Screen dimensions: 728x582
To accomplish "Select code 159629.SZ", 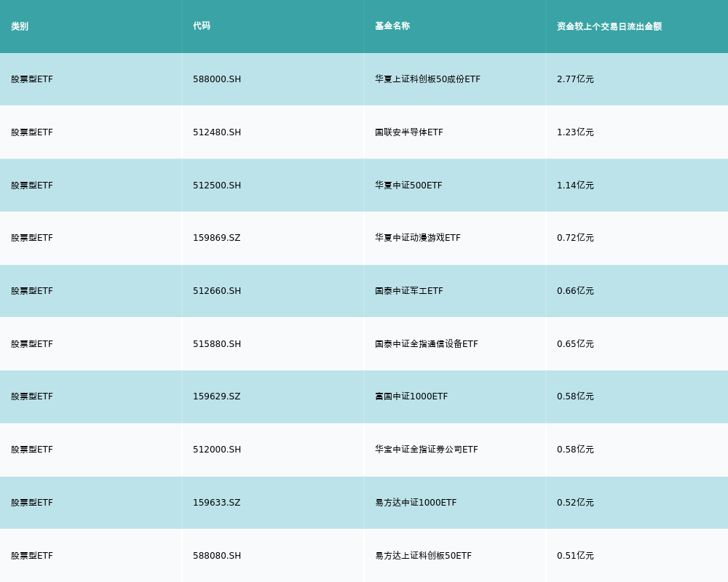I will pos(217,396).
